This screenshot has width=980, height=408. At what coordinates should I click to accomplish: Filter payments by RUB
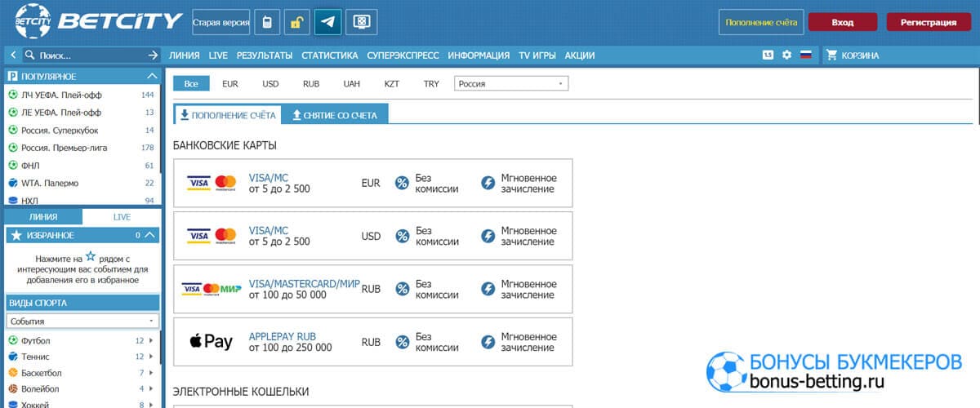coord(311,83)
